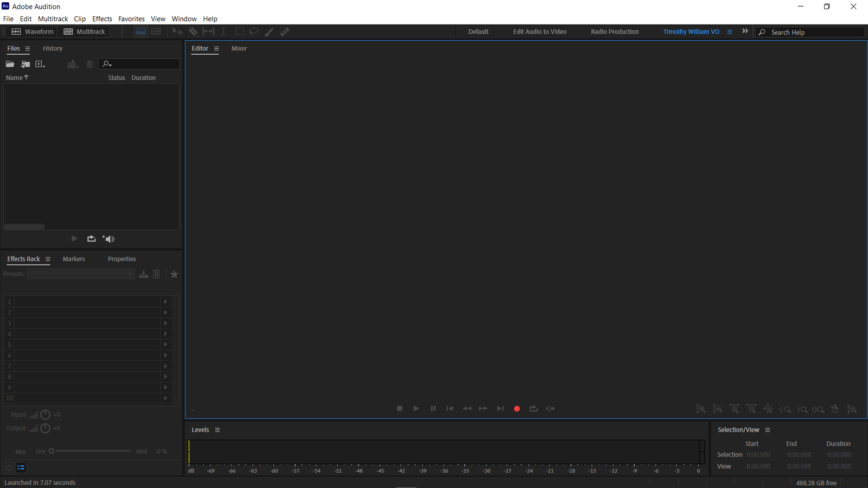Select the Marquee Selection tool
Image resolution: width=868 pixels, height=488 pixels.
(239, 31)
